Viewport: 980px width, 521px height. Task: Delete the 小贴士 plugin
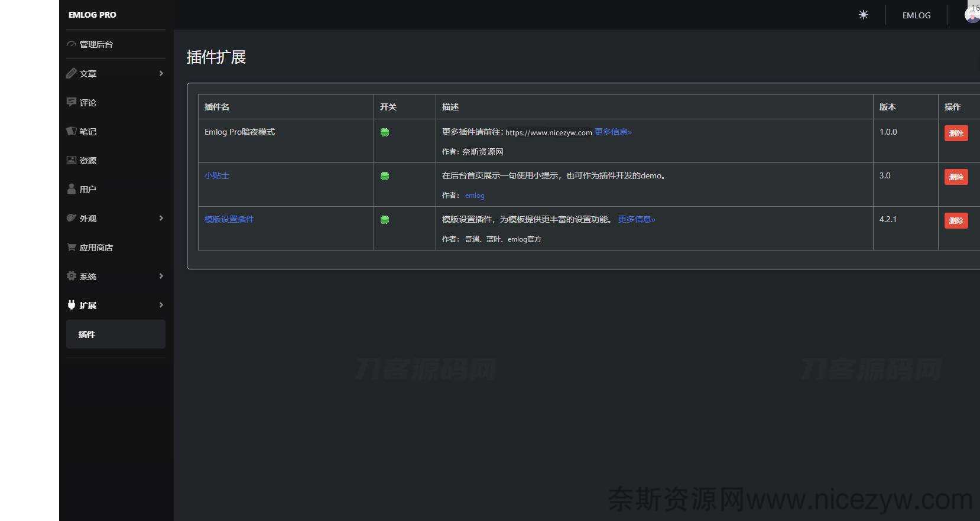pyautogui.click(x=956, y=177)
